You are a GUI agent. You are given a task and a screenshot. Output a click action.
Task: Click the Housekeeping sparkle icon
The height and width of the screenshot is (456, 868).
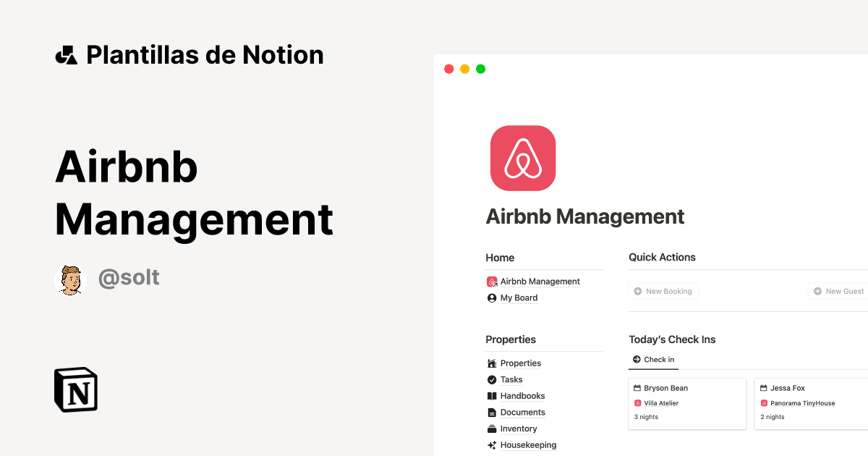[x=492, y=445]
